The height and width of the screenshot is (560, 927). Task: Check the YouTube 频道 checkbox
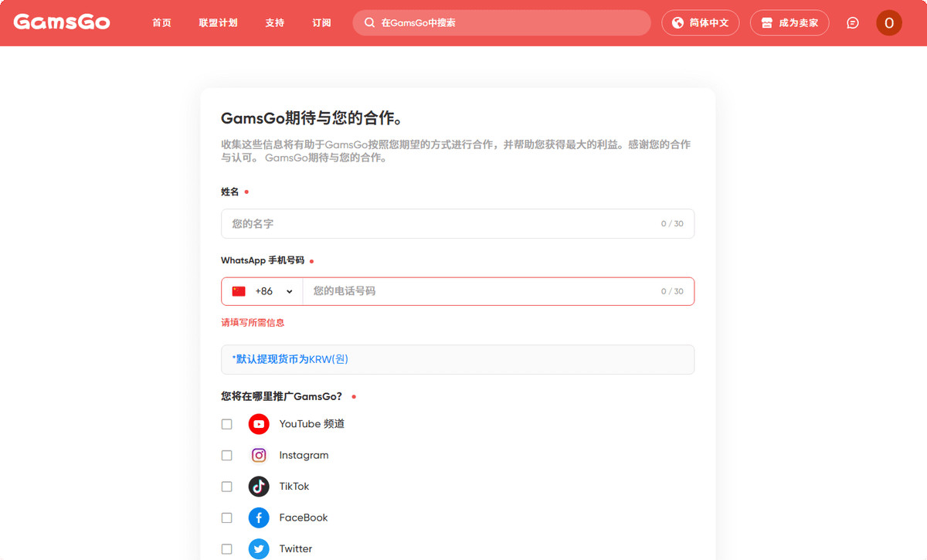226,423
